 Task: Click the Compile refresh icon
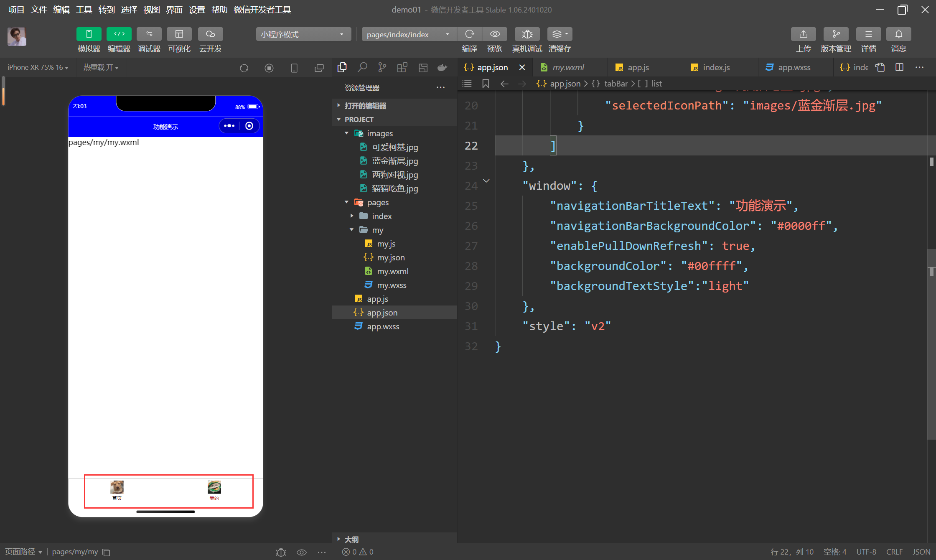point(470,34)
